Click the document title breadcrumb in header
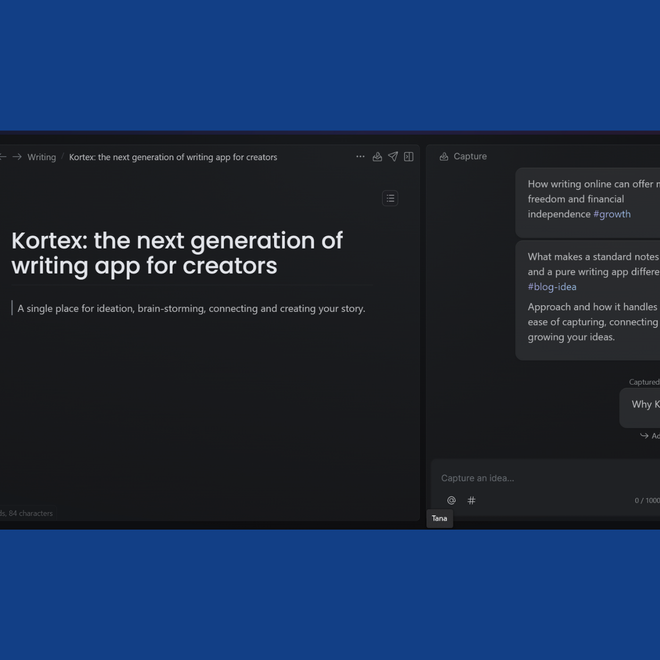Viewport: 660px width, 660px height. click(x=173, y=157)
